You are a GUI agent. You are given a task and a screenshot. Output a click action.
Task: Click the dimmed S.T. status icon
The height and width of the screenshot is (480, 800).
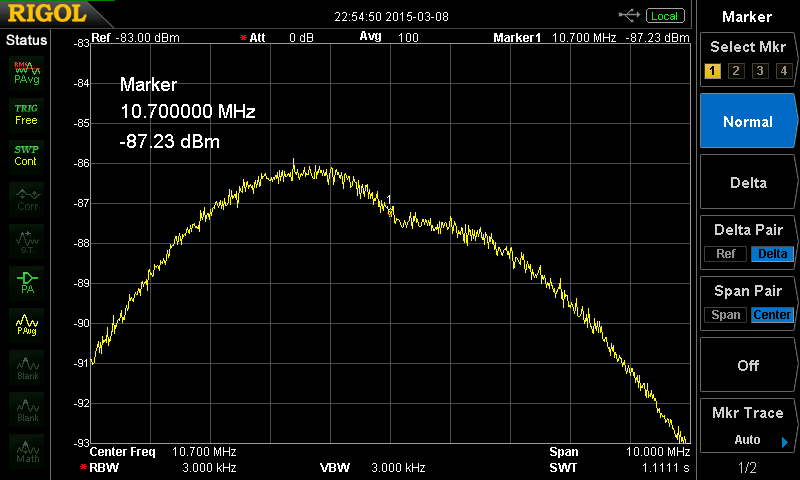click(27, 241)
